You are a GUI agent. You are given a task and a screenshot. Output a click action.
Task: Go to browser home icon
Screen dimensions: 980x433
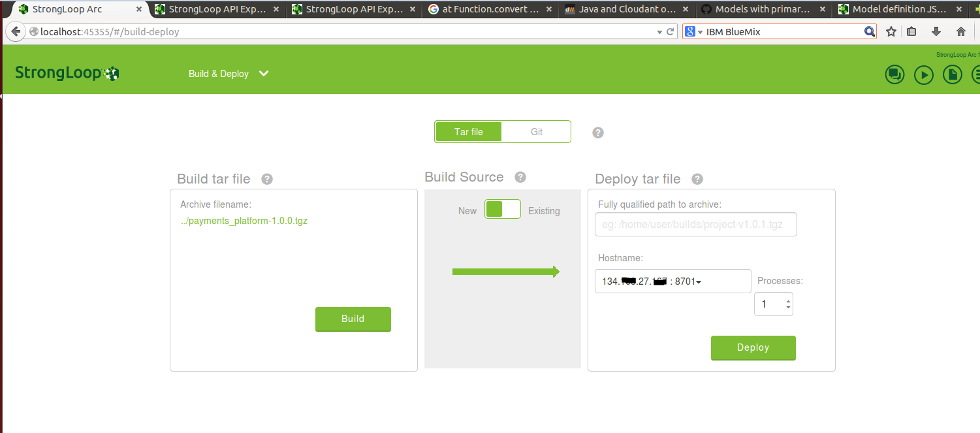tap(960, 31)
